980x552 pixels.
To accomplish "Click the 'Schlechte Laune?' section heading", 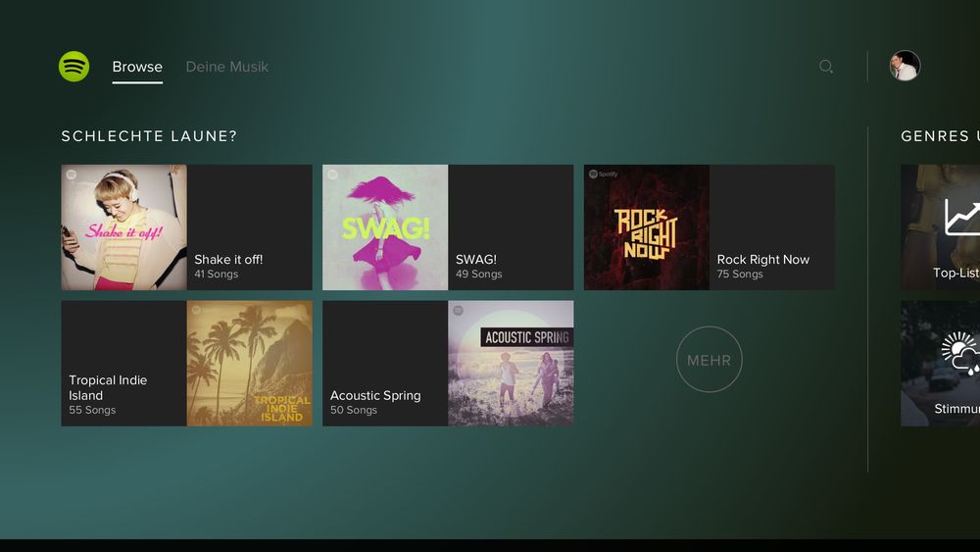I will click(149, 136).
